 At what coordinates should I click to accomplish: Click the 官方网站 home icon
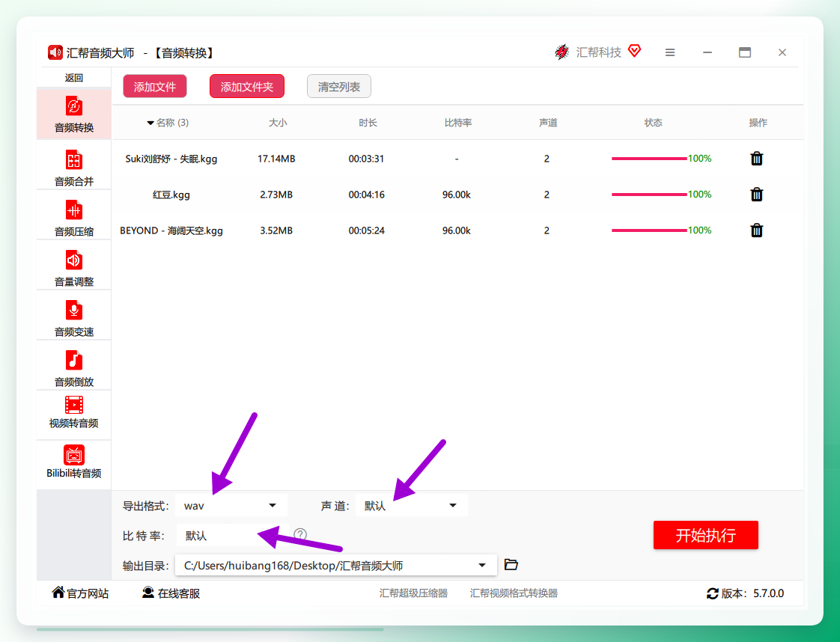tap(58, 592)
